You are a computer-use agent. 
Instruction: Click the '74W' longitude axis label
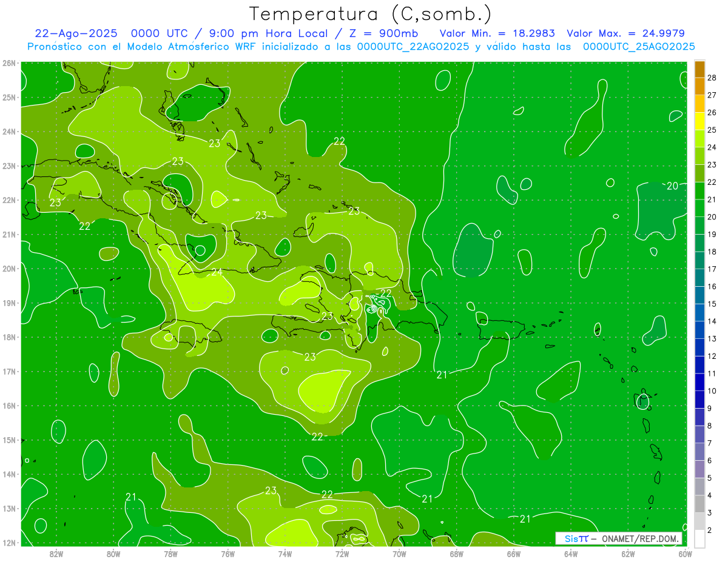(285, 554)
